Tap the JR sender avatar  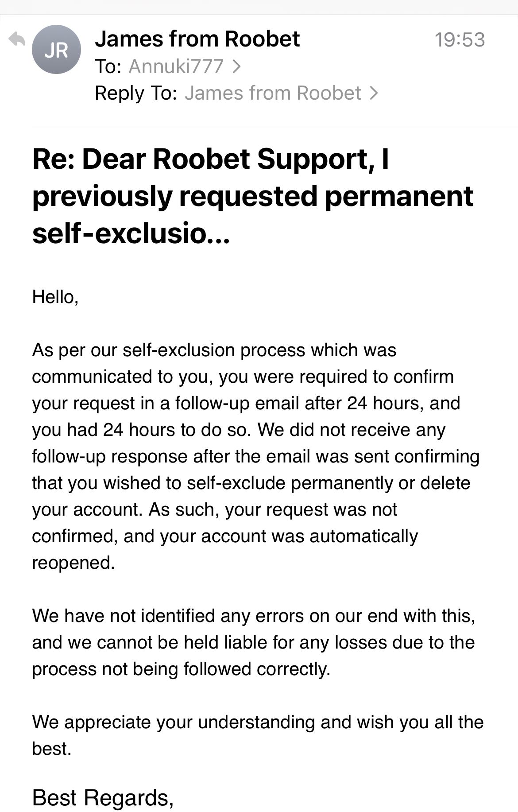[x=56, y=50]
